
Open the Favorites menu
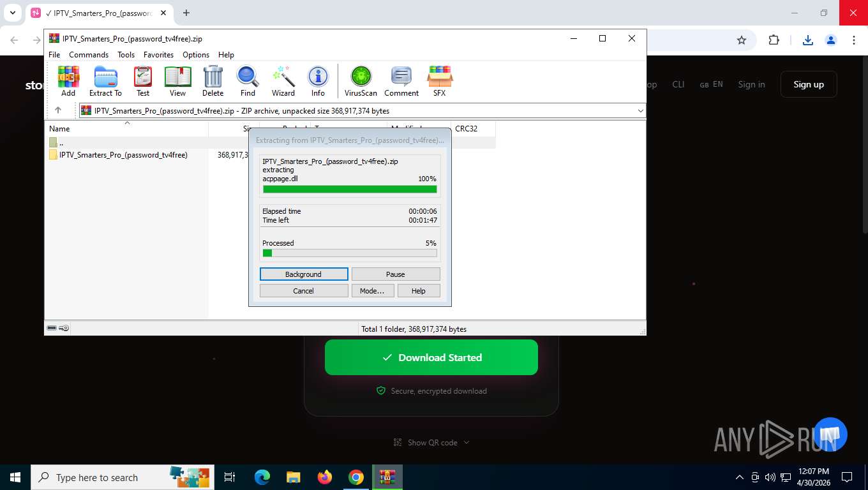[158, 55]
